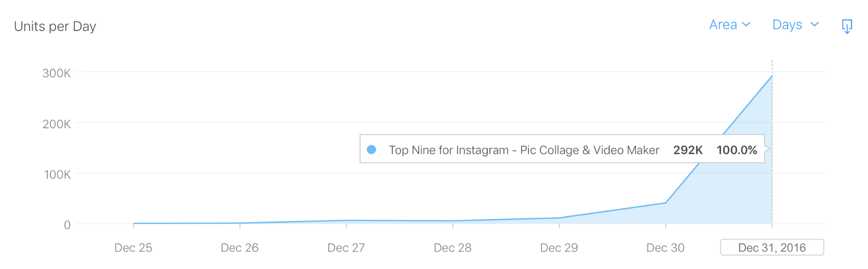Click the Top Nine for Instagram tooltip text
The height and width of the screenshot is (269, 868).
point(524,150)
